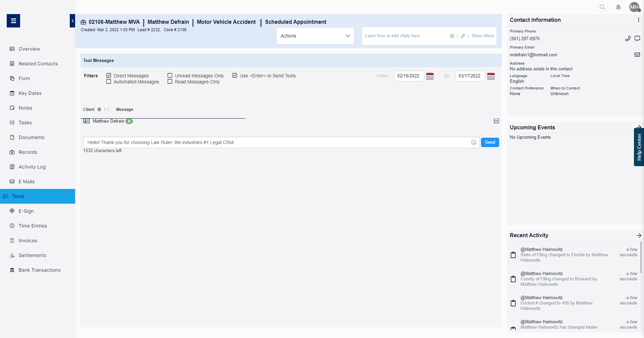Open Bank Transactions from the sidebar

click(x=39, y=270)
